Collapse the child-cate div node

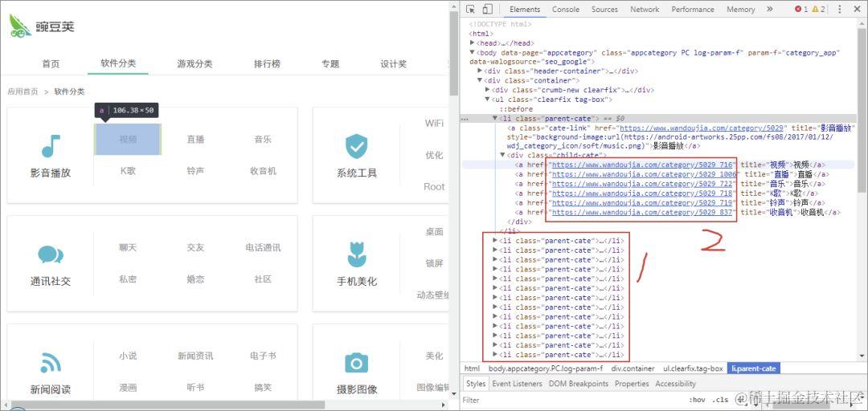(x=503, y=156)
